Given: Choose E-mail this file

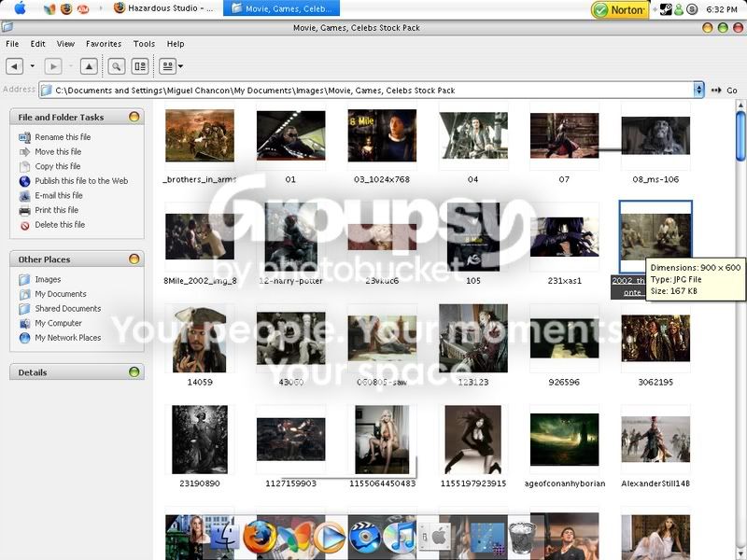Looking at the screenshot, I should (59, 196).
